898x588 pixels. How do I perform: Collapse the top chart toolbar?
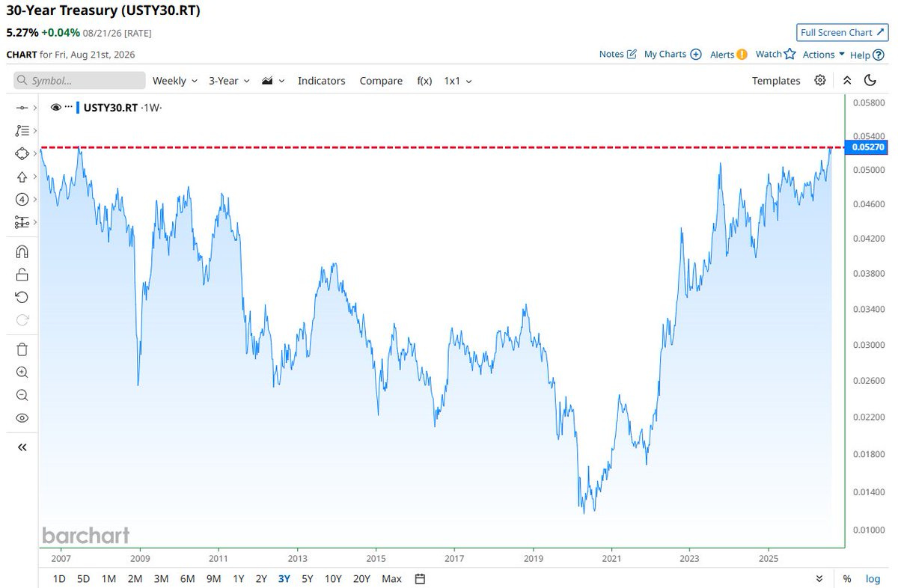[x=846, y=80]
